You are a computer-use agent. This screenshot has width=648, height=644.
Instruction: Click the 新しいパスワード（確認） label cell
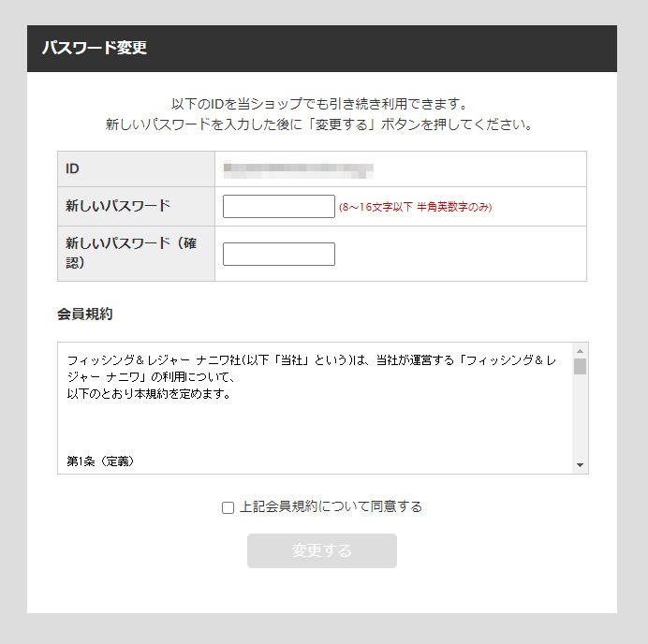pyautogui.click(x=136, y=254)
